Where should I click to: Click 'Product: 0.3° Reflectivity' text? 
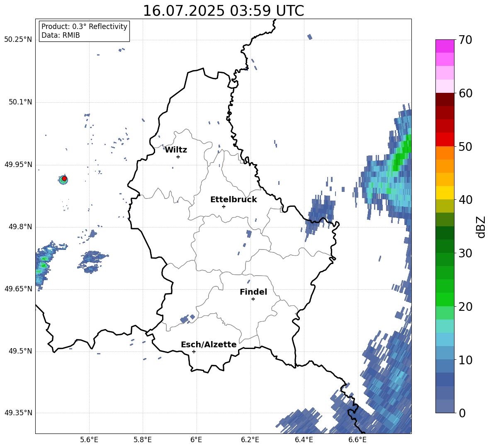84,27
